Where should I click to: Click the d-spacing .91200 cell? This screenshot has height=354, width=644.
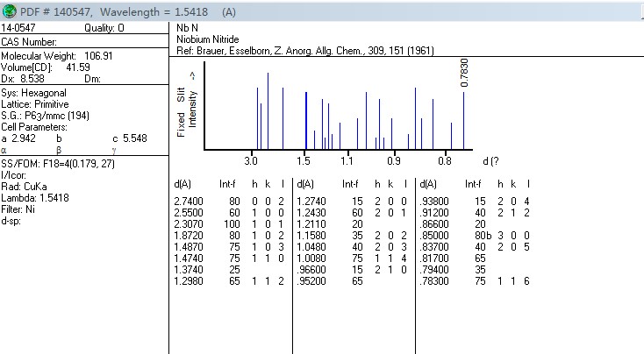(x=434, y=213)
